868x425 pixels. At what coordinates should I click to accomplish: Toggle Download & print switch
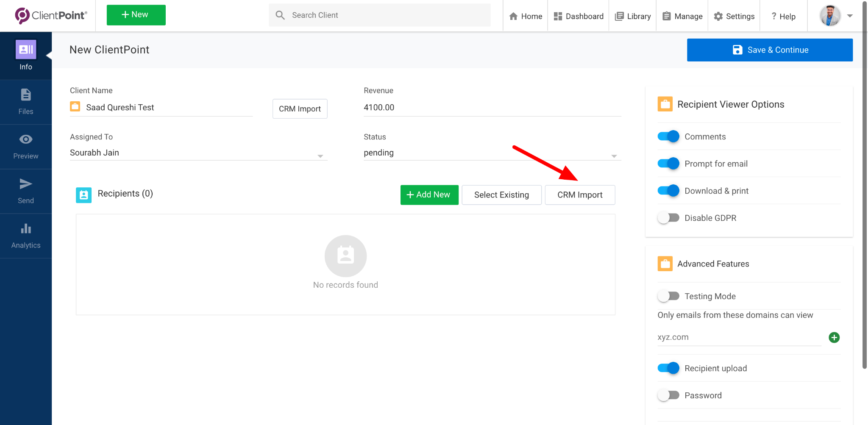668,191
